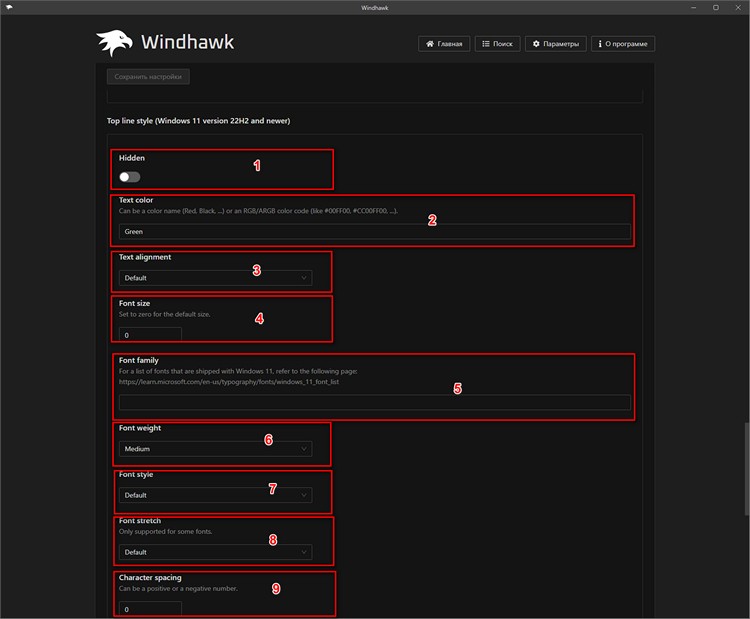This screenshot has height=619, width=750.
Task: Open the Font stretch dropdown
Action: 215,552
